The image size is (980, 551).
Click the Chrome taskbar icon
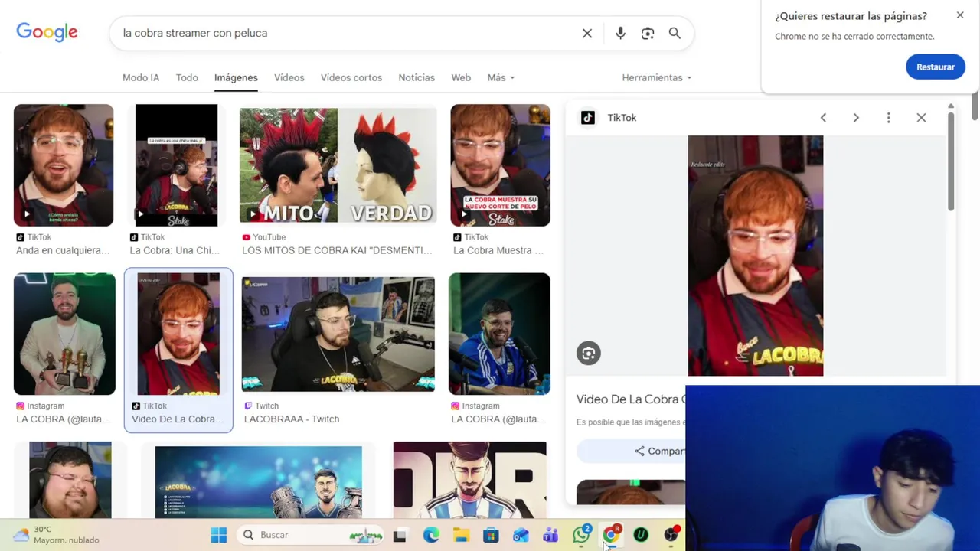[x=611, y=534]
